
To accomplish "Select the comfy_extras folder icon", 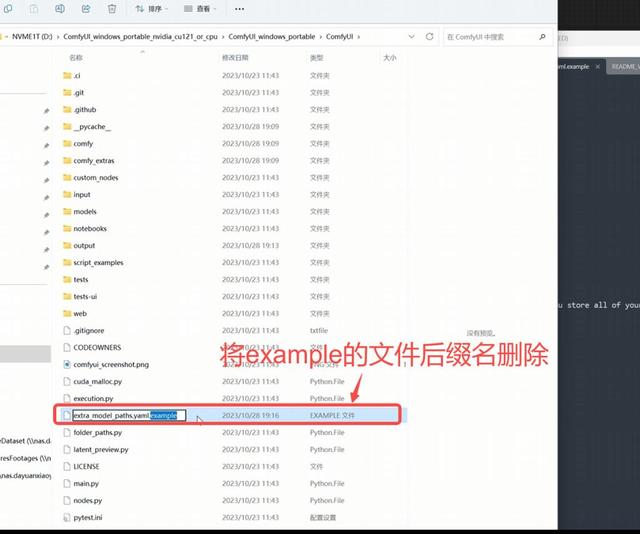I will 67,160.
